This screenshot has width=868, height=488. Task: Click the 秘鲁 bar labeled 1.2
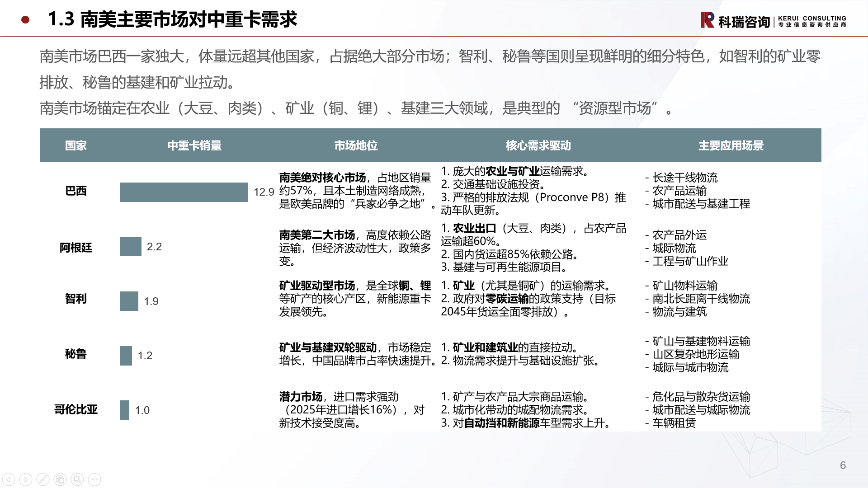click(x=126, y=356)
